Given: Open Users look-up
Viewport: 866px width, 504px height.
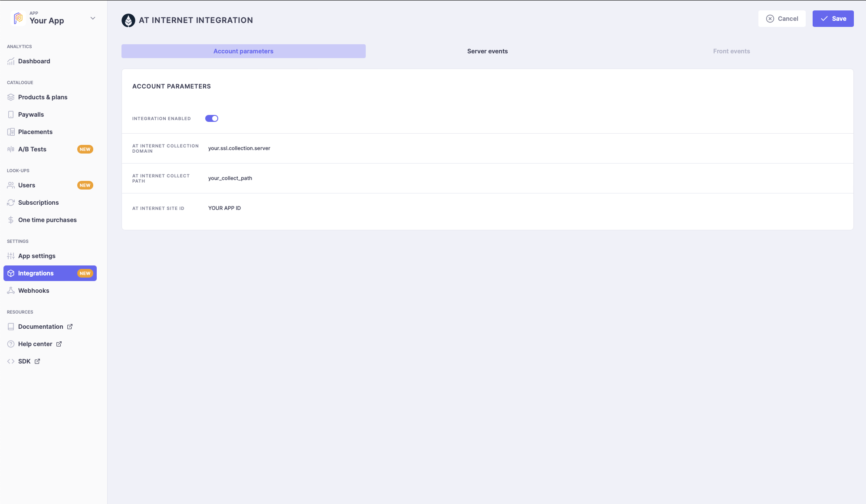Looking at the screenshot, I should [x=27, y=185].
